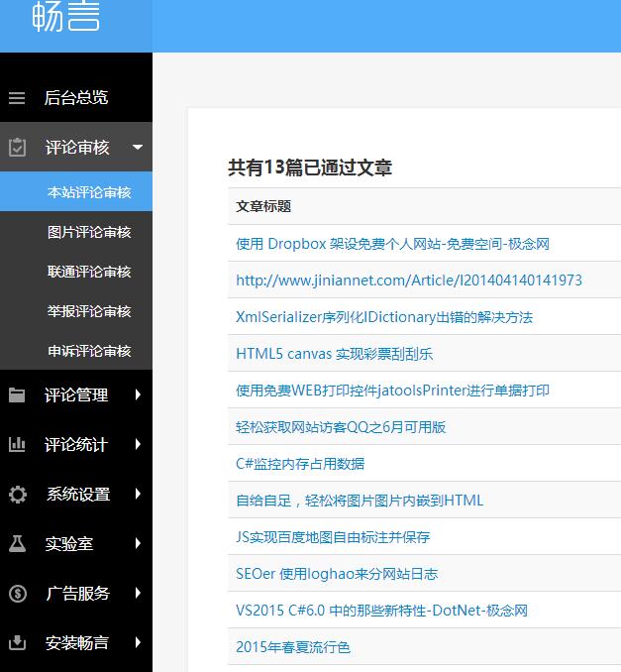Open 自给自足，轻松将图片内嵌到HTML link

coord(360,501)
